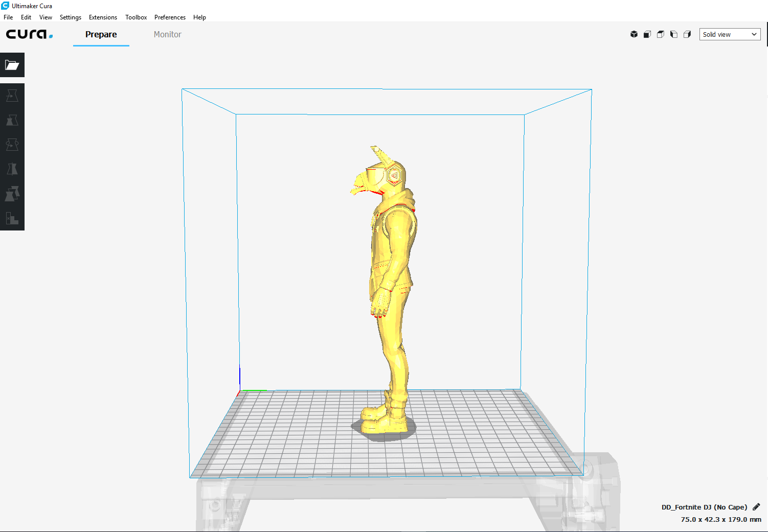Select the Scale tool in the left toolbar

(x=12, y=120)
